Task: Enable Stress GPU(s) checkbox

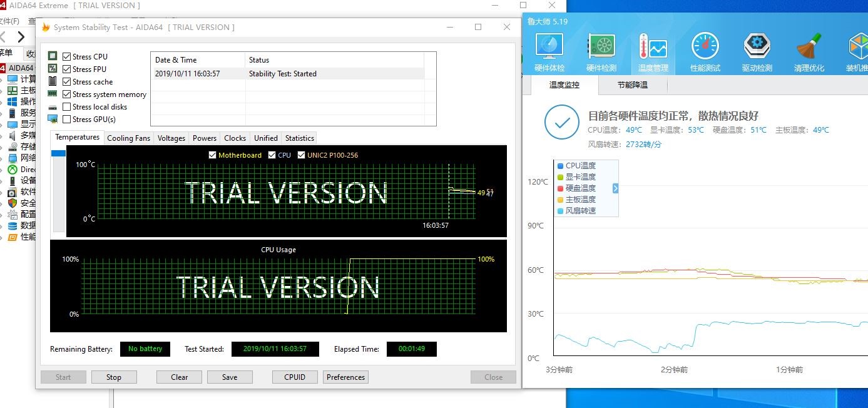Action: click(x=67, y=119)
